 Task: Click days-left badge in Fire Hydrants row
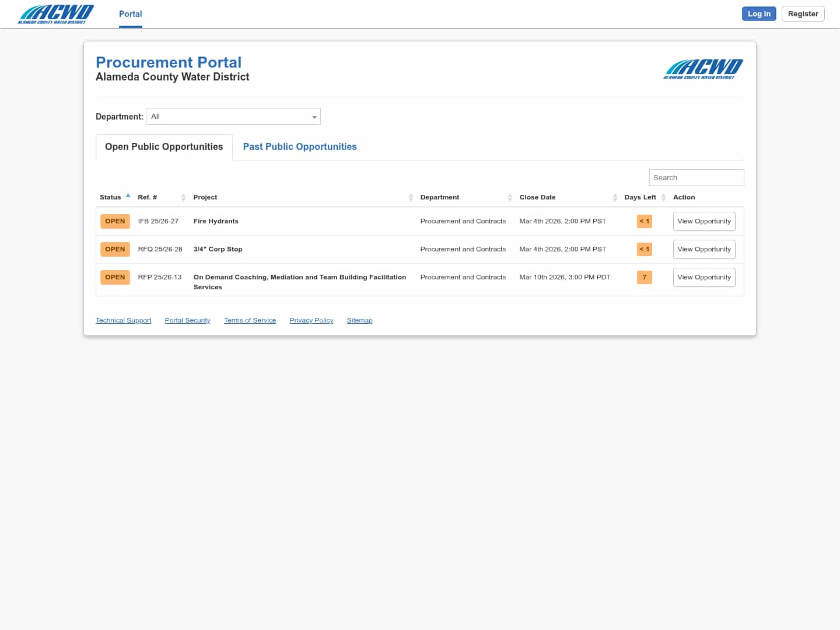[x=645, y=222]
